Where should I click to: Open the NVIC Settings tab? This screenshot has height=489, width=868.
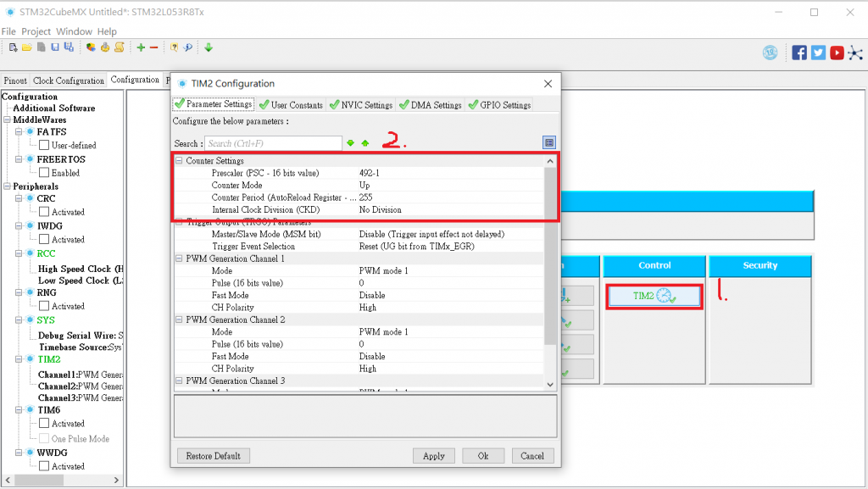point(361,104)
